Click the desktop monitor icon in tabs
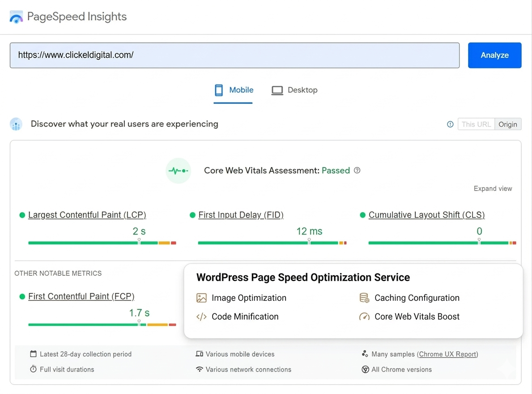The image size is (532, 394). pos(277,90)
